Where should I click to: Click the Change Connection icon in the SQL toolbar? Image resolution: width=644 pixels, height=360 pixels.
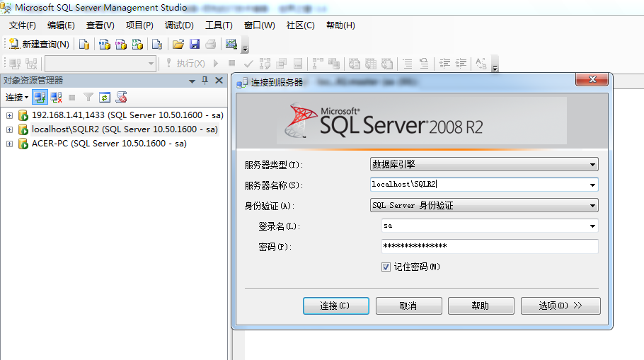pyautogui.click(x=31, y=64)
